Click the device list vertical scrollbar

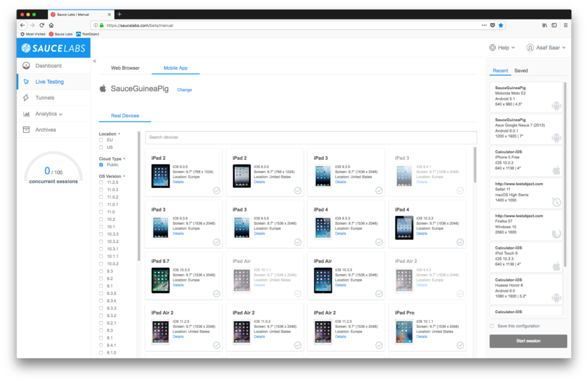point(475,167)
